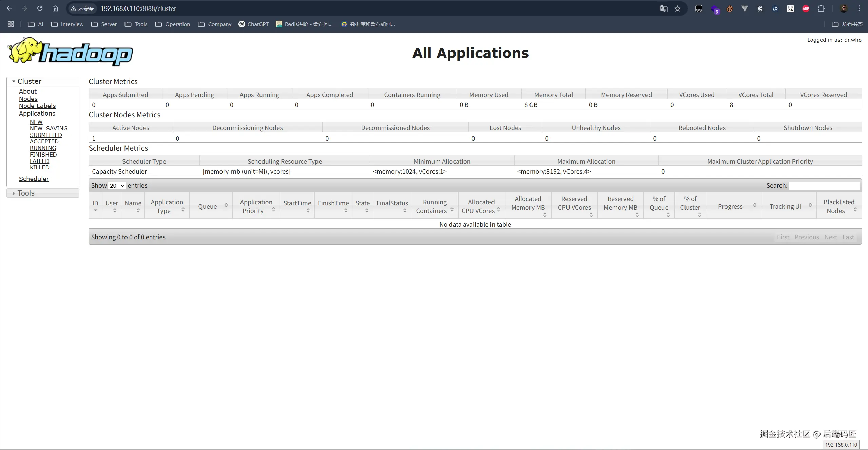Screen dimensions: 868x450
Task: Open the Extensions puzzle icon
Action: click(821, 9)
